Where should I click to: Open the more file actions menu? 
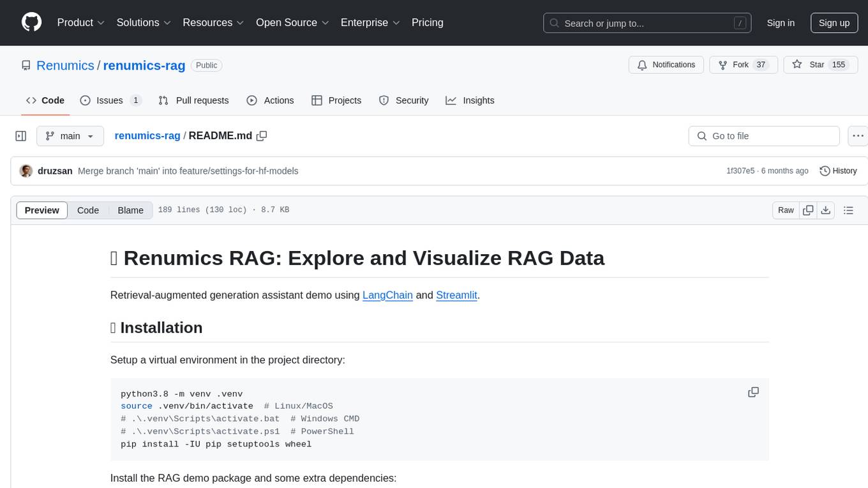pyautogui.click(x=858, y=136)
